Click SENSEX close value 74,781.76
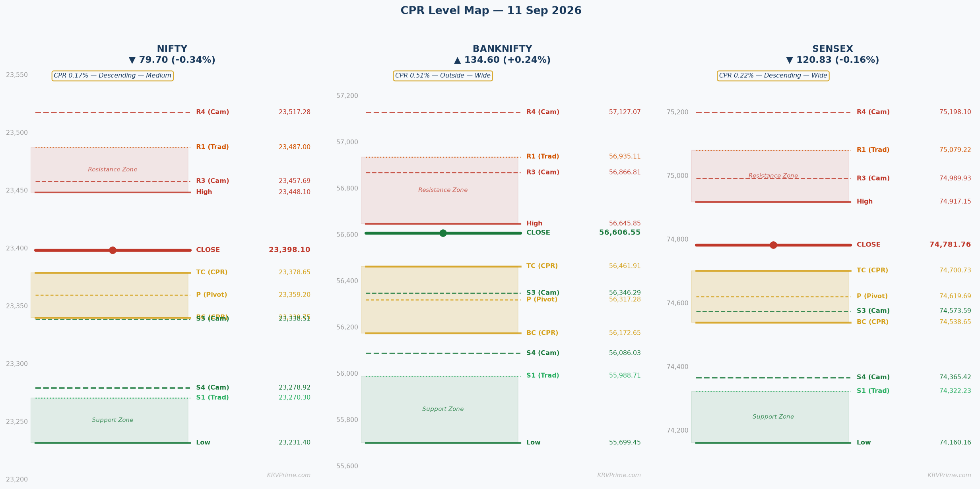 950,244
